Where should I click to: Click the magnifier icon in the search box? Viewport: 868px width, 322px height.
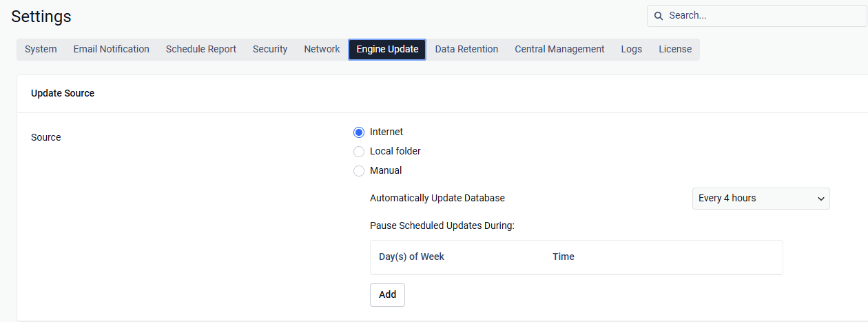[659, 16]
